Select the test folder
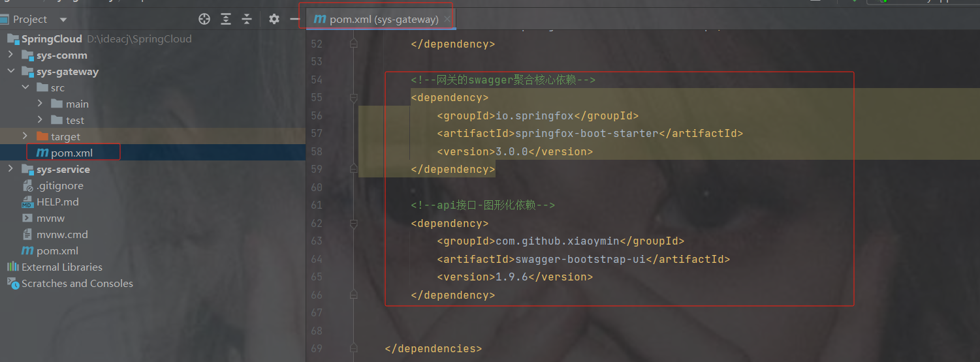The height and width of the screenshot is (362, 980). pyautogui.click(x=153, y=120)
